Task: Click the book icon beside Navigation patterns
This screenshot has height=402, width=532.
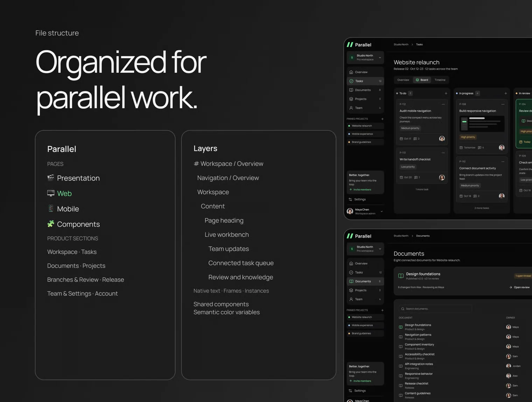Action: (401, 337)
